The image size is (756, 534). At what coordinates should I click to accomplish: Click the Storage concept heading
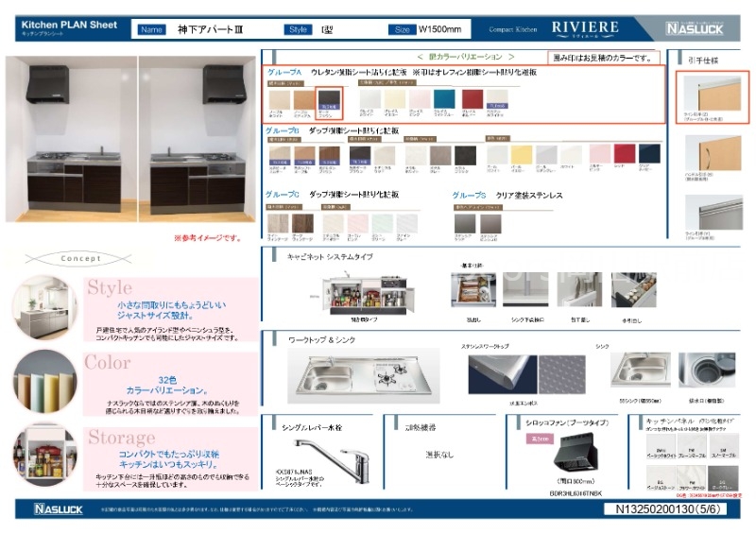coord(121,438)
